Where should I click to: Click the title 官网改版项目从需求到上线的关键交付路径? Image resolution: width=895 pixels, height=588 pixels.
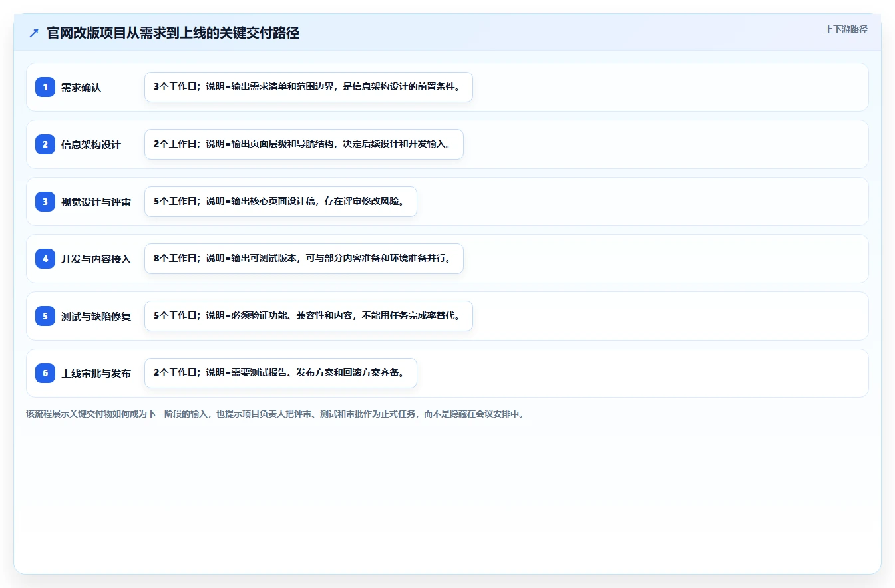[173, 33]
